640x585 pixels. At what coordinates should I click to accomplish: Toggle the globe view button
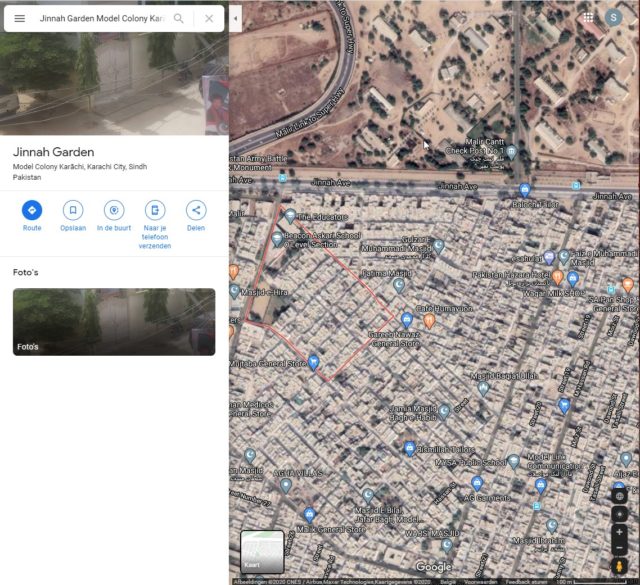tap(619, 496)
